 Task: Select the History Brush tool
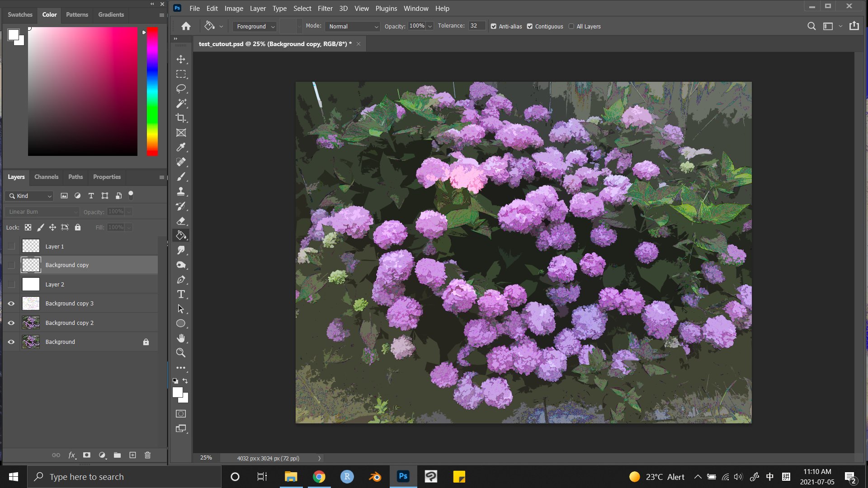181,206
